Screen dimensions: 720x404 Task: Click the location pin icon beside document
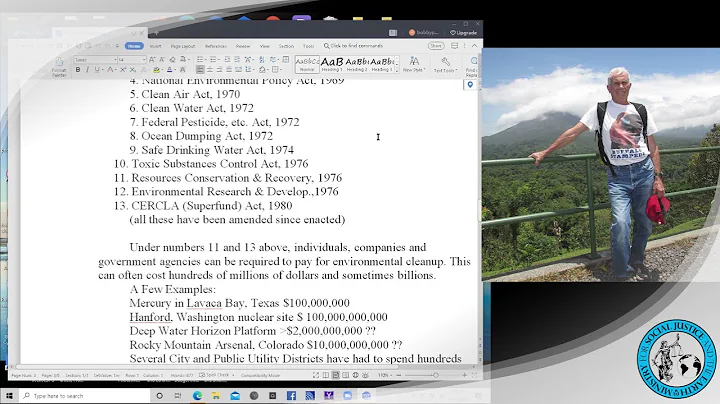[470, 85]
